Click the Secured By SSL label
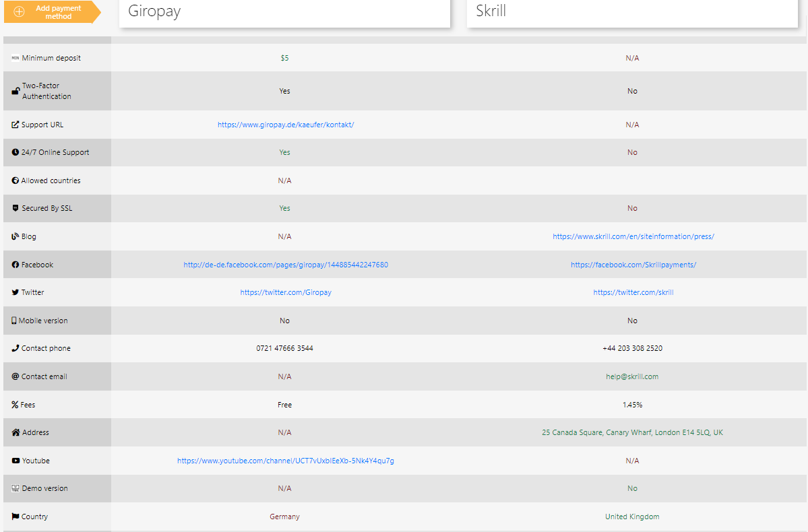This screenshot has height=532, width=808. coord(47,209)
